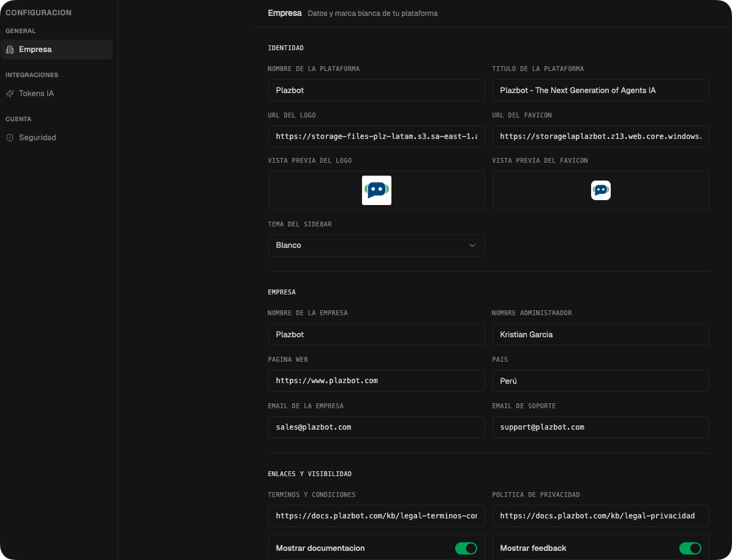Click the URL del logo field
Image resolution: width=732 pixels, height=560 pixels.
(377, 136)
